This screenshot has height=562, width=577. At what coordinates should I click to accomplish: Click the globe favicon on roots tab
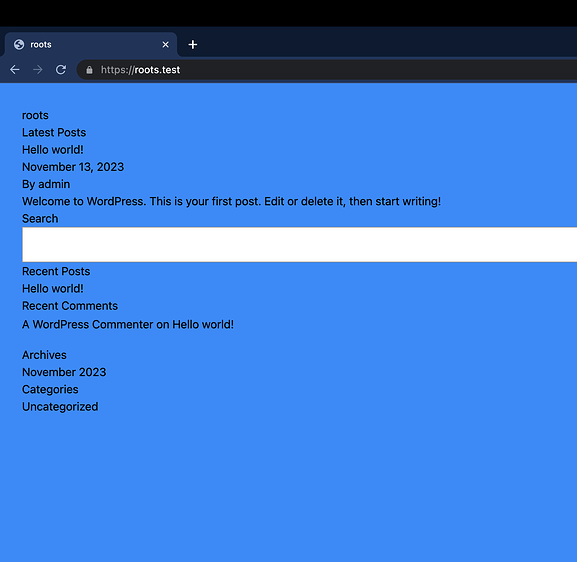coord(19,45)
